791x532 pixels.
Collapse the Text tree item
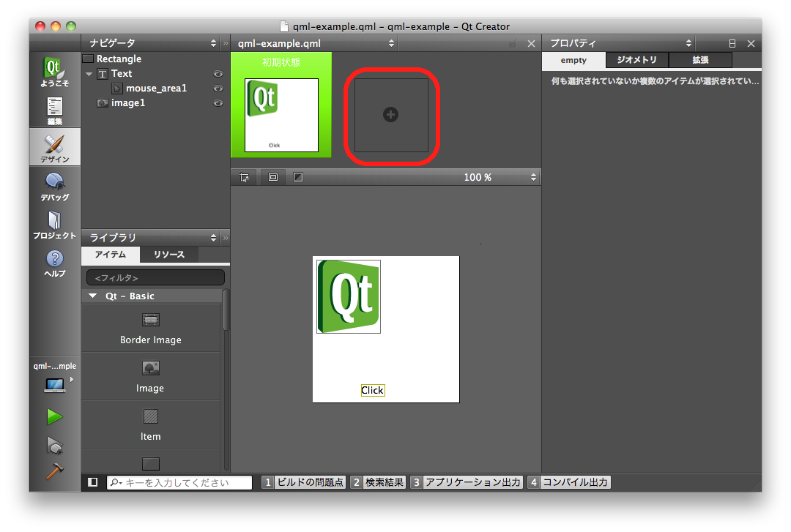point(89,74)
